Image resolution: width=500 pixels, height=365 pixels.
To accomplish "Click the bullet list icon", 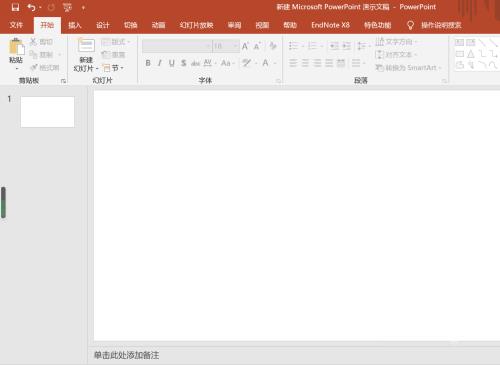I will tap(293, 46).
